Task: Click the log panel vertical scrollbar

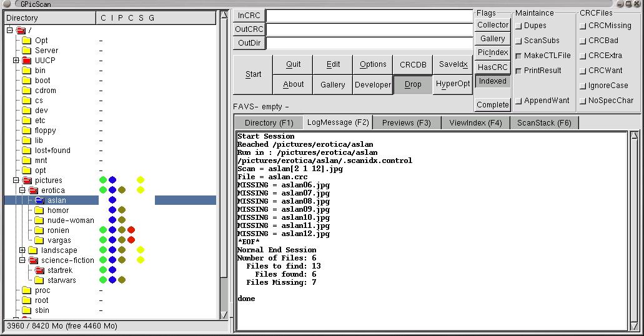Action: click(x=634, y=231)
